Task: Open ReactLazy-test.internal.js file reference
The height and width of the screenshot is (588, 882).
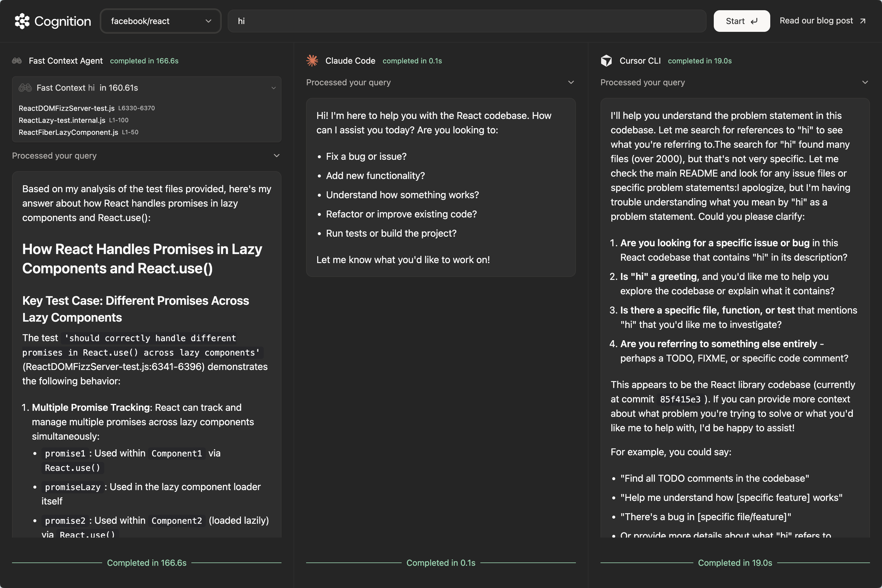Action: pos(62,120)
